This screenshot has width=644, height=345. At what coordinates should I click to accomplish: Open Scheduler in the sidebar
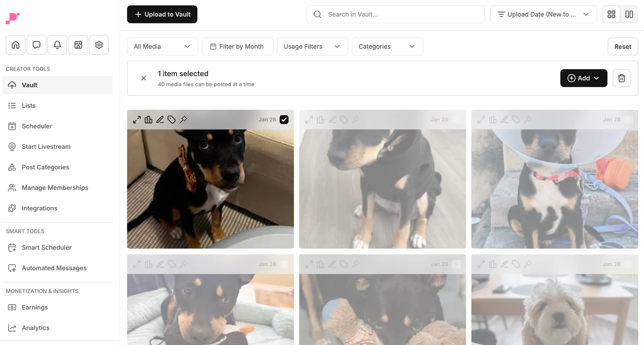click(x=37, y=126)
